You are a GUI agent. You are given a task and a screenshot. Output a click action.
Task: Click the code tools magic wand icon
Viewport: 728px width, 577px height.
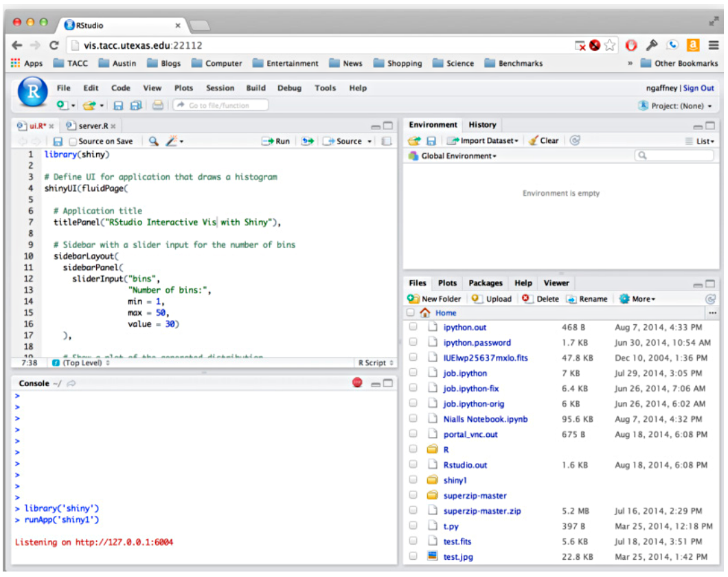click(172, 141)
